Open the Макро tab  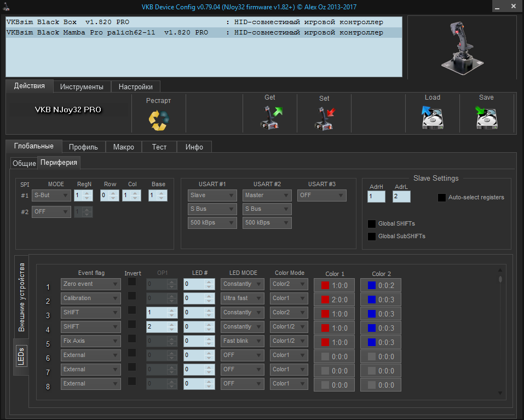(124, 147)
